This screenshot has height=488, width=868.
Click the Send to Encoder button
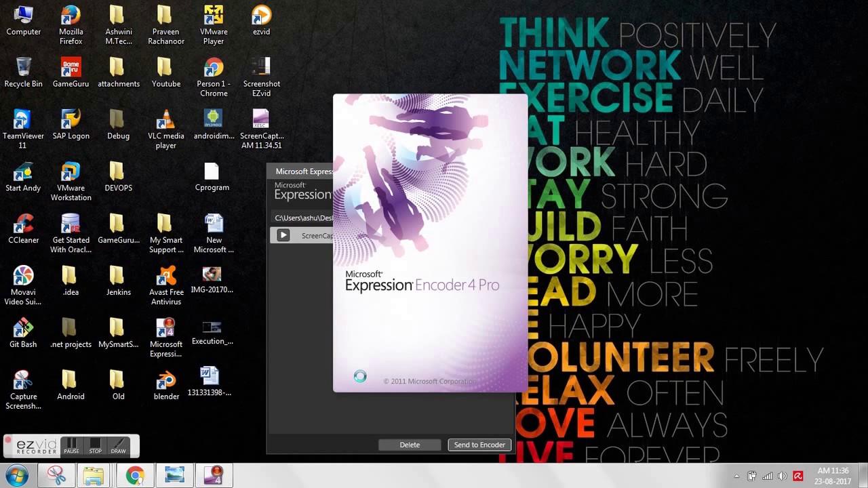coord(479,445)
